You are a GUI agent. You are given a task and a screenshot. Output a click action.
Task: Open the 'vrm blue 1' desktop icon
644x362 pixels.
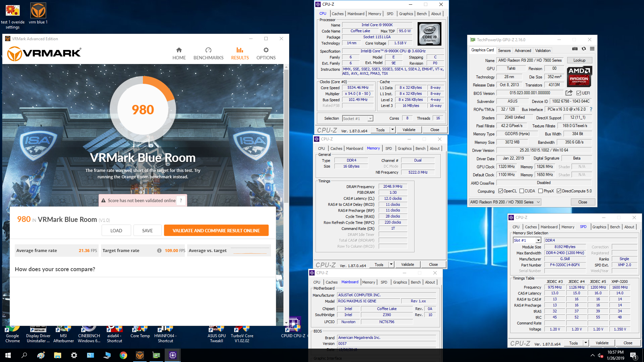click(x=38, y=14)
